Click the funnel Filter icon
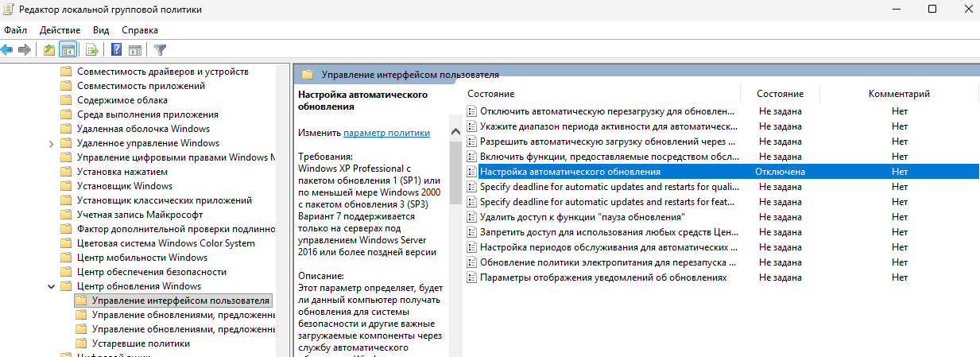The width and height of the screenshot is (980, 357). click(160, 50)
